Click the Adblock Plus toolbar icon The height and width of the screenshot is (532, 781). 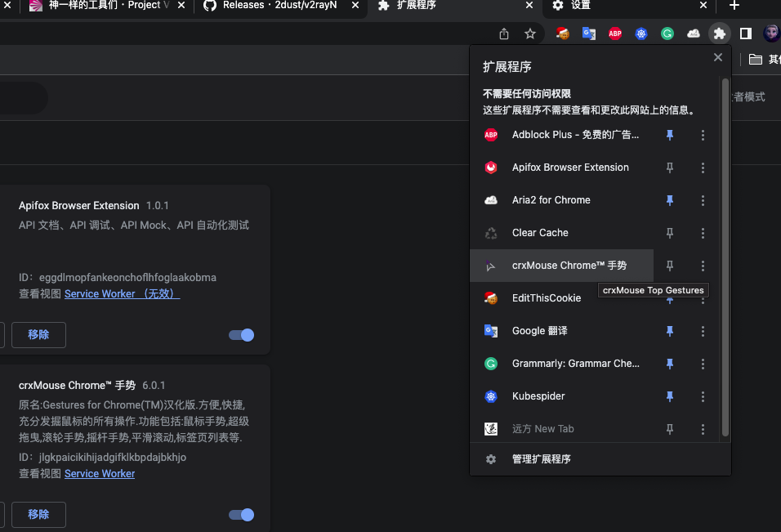pyautogui.click(x=614, y=34)
